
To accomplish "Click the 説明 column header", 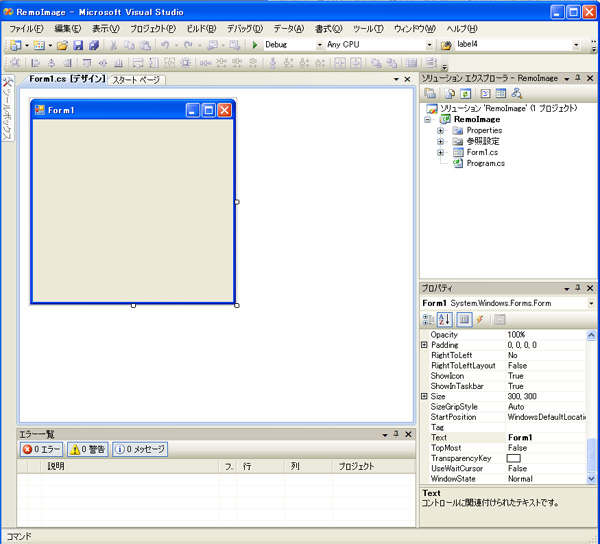I will click(x=130, y=466).
